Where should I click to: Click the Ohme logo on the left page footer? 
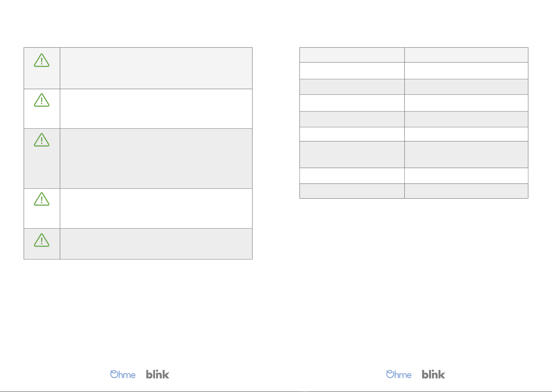[x=123, y=374]
